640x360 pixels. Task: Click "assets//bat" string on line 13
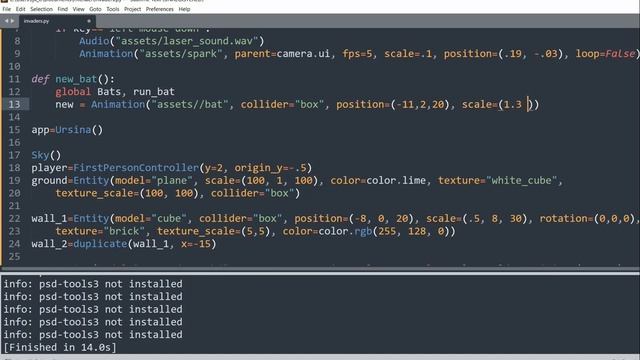(x=190, y=104)
